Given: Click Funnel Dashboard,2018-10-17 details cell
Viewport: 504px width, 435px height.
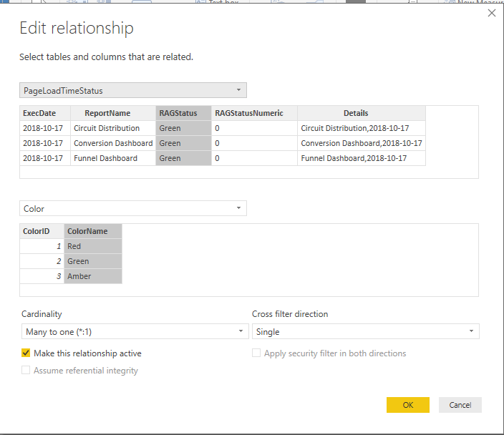Looking at the screenshot, I should point(362,158).
